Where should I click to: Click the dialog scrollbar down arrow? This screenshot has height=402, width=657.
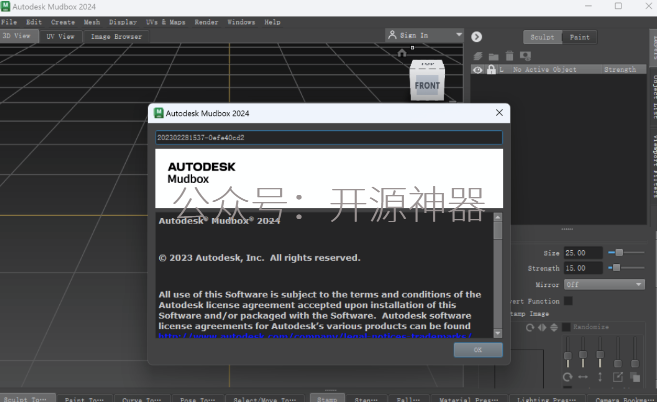pos(498,333)
